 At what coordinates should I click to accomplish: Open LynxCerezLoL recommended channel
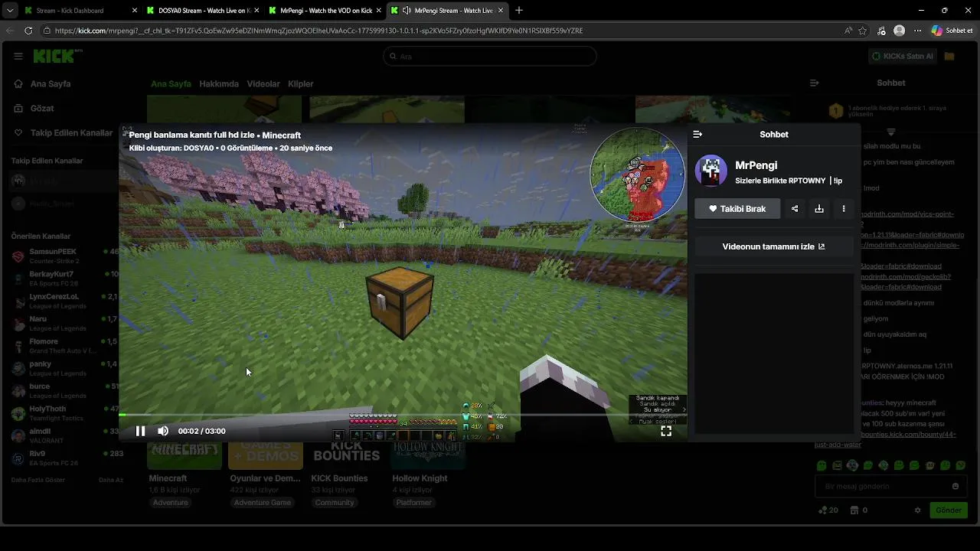pyautogui.click(x=65, y=301)
